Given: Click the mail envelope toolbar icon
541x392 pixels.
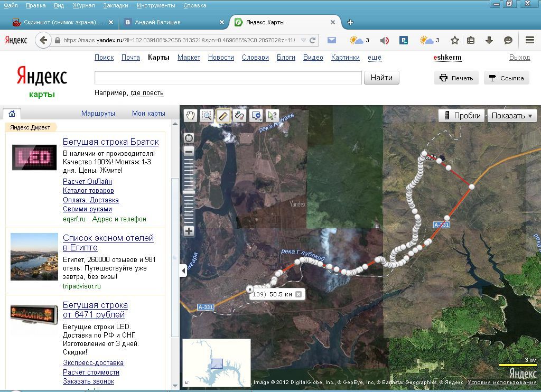Looking at the screenshot, I should pos(332,40).
